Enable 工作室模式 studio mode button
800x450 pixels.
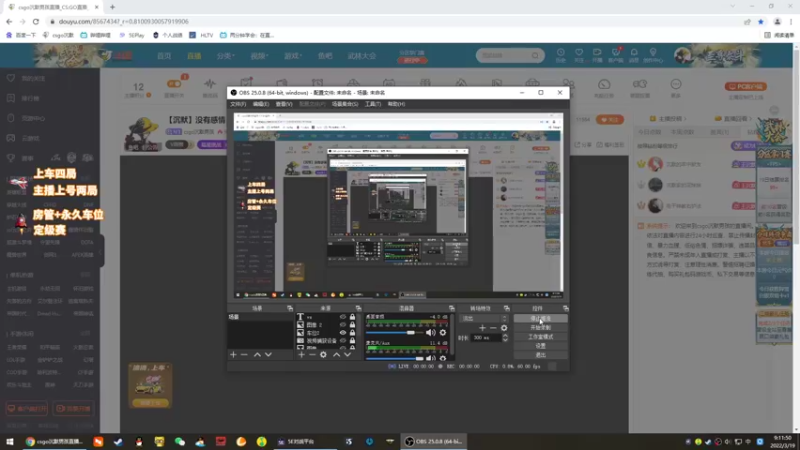pyautogui.click(x=540, y=337)
